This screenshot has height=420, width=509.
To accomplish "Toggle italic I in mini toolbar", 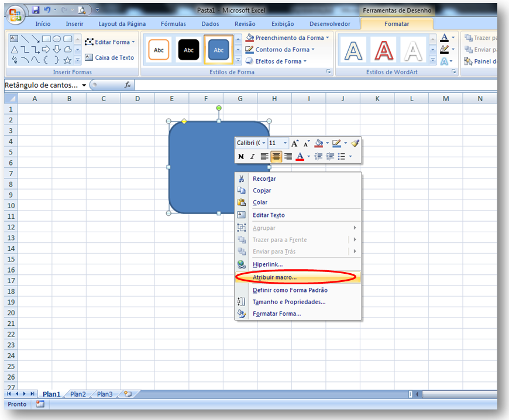I will tap(252, 156).
